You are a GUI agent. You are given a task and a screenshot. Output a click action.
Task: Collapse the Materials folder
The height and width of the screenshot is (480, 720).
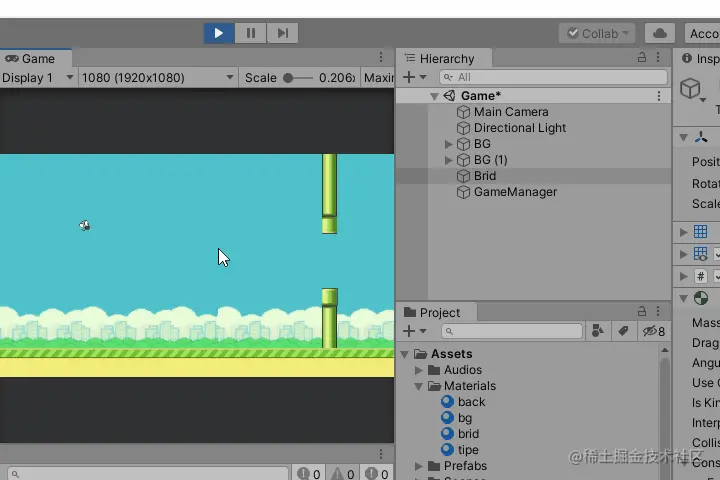[418, 387]
